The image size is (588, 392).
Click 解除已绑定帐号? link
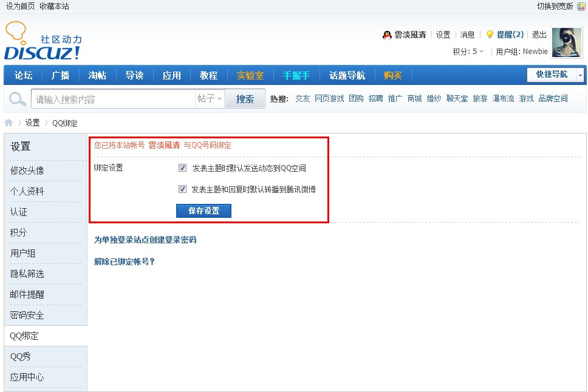[124, 262]
